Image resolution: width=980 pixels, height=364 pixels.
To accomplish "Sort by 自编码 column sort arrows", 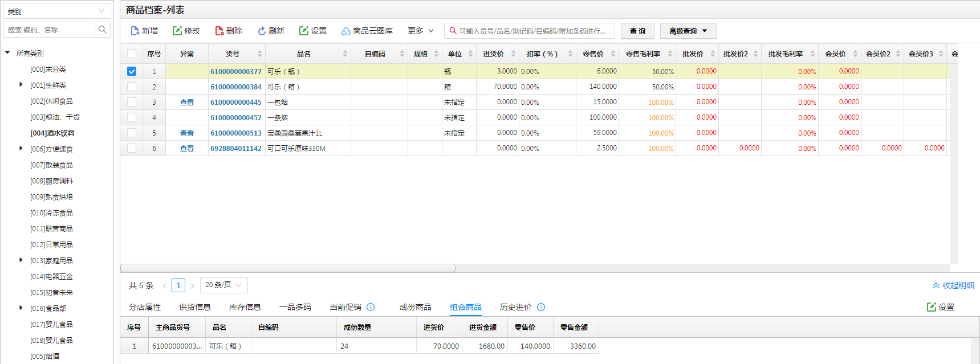I will pos(402,54).
